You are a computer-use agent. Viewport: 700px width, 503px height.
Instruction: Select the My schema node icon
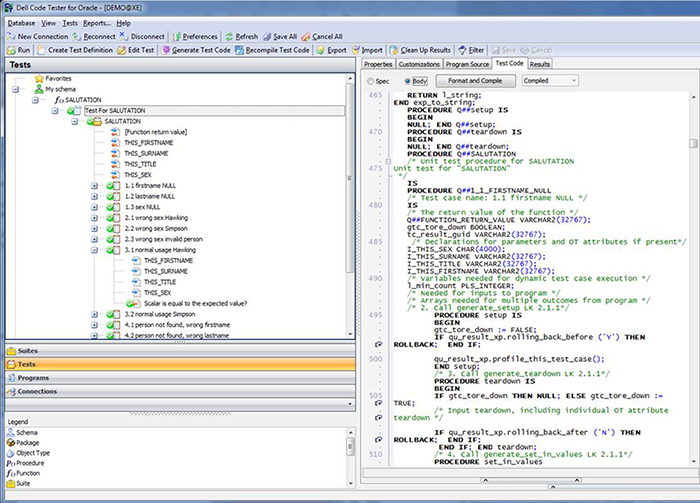(39, 89)
